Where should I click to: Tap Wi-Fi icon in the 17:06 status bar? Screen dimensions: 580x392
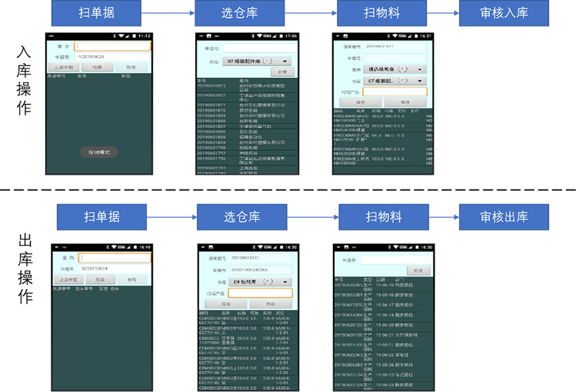pos(259,36)
